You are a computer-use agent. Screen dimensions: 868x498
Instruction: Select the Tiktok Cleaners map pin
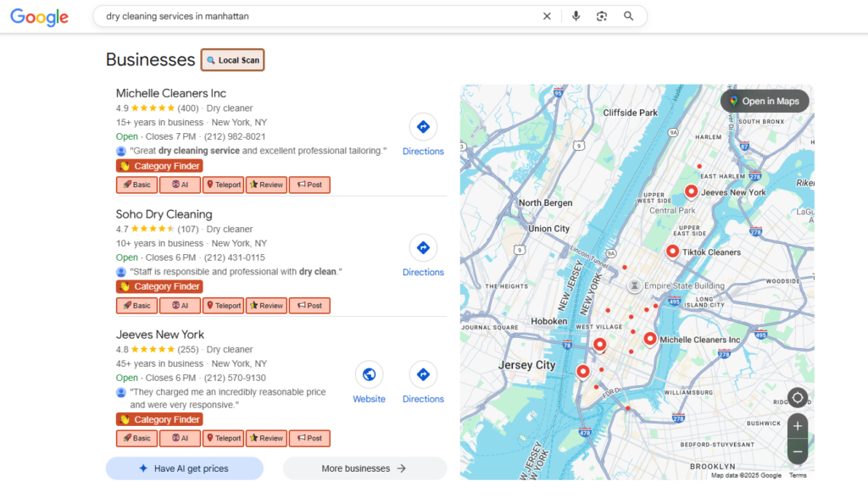pos(672,251)
